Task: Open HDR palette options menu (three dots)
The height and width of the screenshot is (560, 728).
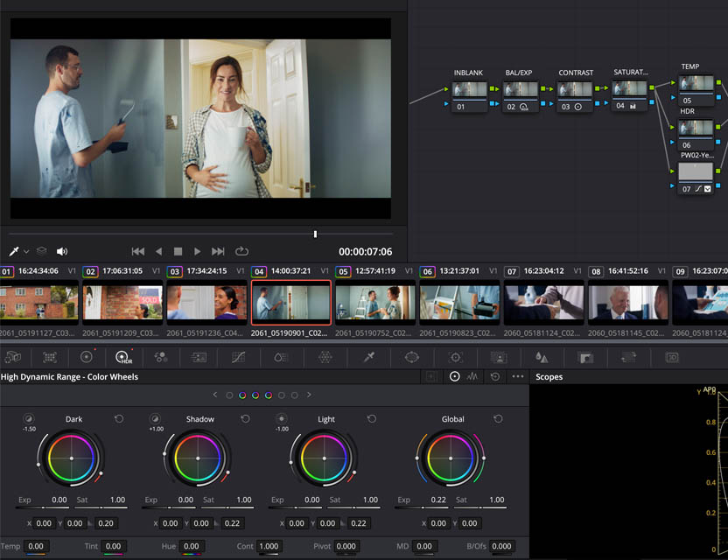Action: click(x=518, y=376)
